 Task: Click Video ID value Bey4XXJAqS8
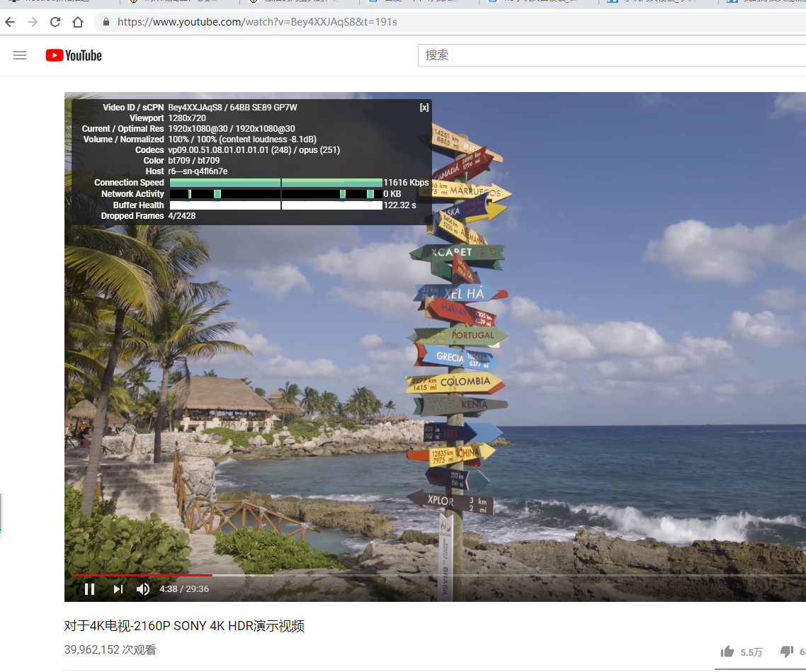[x=195, y=108]
